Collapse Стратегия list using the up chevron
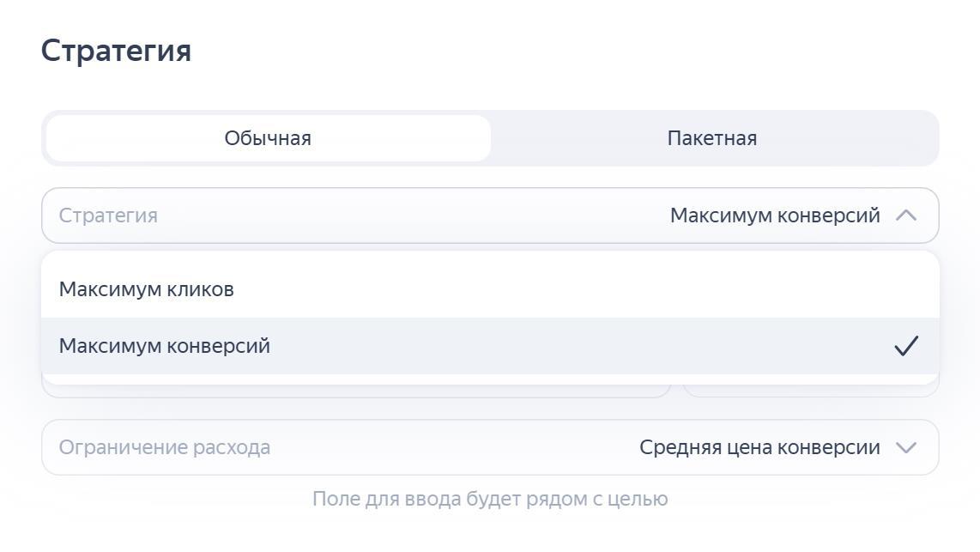 tap(906, 215)
